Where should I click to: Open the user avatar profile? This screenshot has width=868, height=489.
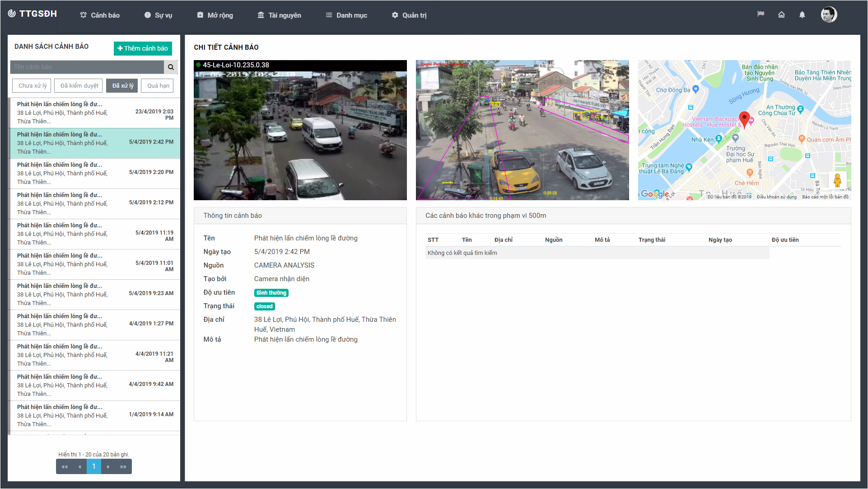tap(829, 14)
